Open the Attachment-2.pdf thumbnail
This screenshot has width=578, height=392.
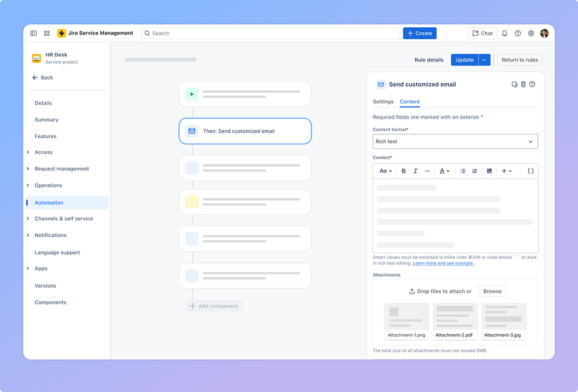(x=455, y=321)
